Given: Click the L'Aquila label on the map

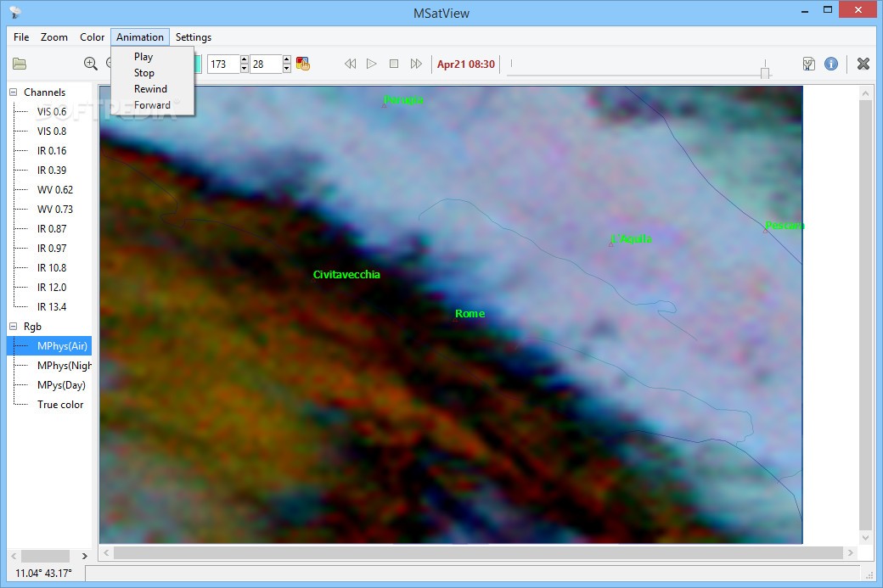Looking at the screenshot, I should pos(632,238).
